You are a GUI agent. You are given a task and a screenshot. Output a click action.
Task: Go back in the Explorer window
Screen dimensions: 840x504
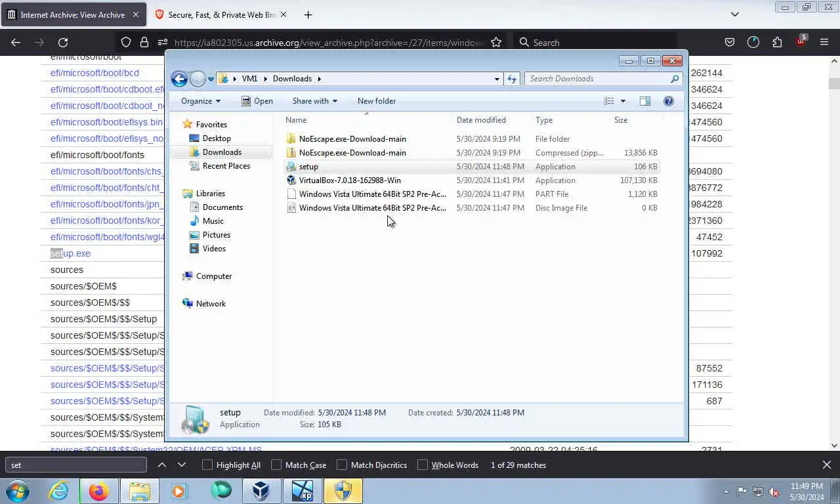coord(179,79)
